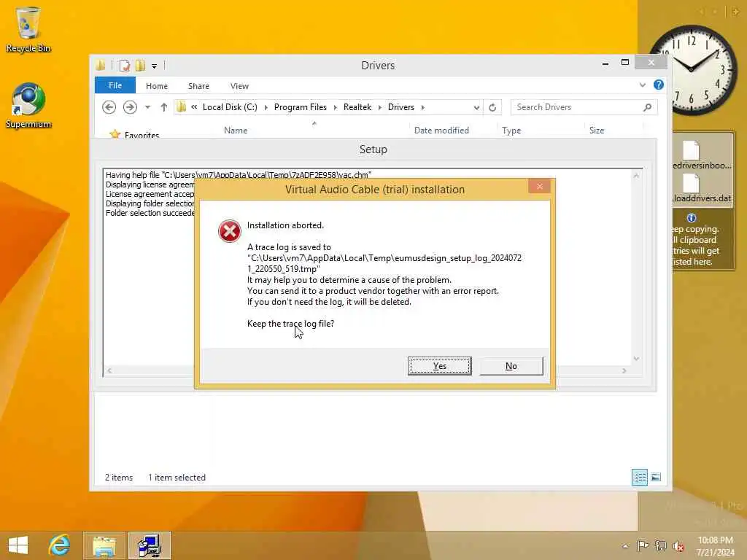Open Customize Quick Access Toolbar dropdown
Image resolution: width=747 pixels, height=560 pixels.
pyautogui.click(x=155, y=66)
